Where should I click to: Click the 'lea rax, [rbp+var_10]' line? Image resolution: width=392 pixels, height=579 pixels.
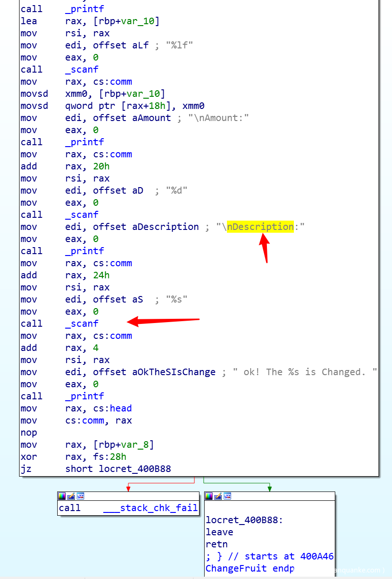click(x=90, y=21)
